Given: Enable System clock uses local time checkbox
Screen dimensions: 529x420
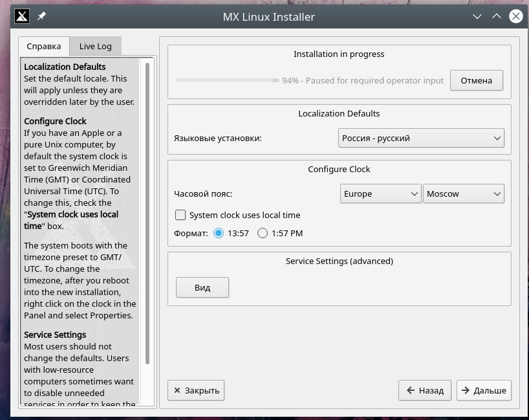Looking at the screenshot, I should point(180,215).
